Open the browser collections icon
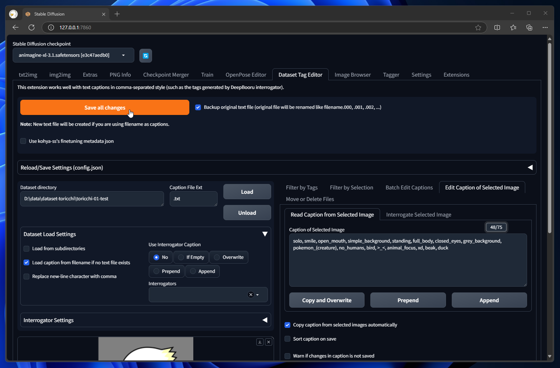 (529, 28)
